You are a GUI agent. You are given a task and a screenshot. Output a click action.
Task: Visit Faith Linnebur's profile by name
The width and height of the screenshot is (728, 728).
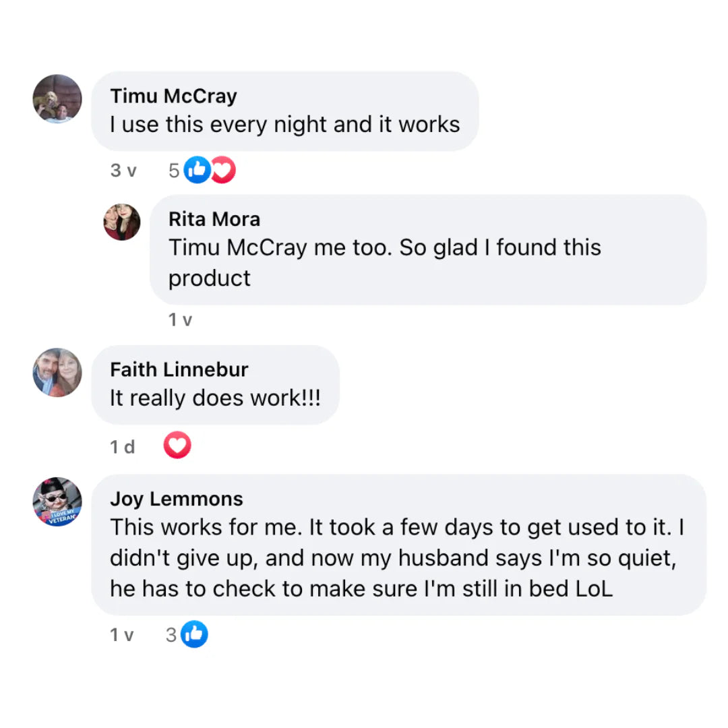[x=179, y=369]
